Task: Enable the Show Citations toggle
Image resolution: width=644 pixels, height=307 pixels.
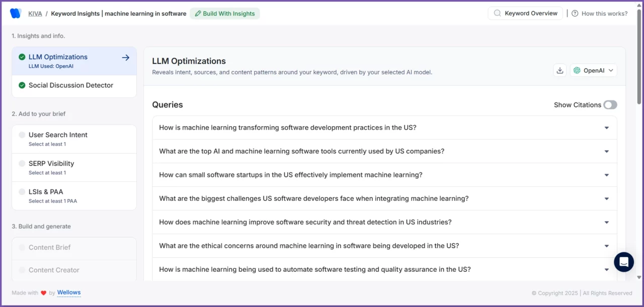Action: click(610, 105)
